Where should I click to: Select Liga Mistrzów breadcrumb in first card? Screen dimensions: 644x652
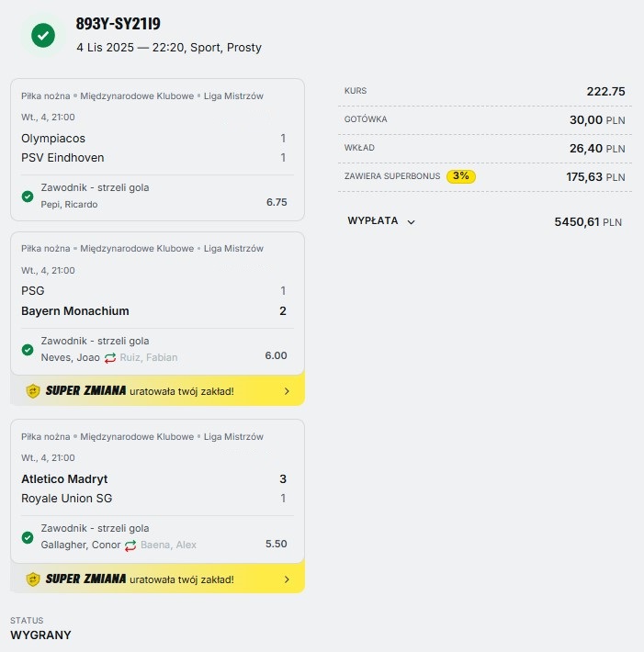click(x=233, y=95)
